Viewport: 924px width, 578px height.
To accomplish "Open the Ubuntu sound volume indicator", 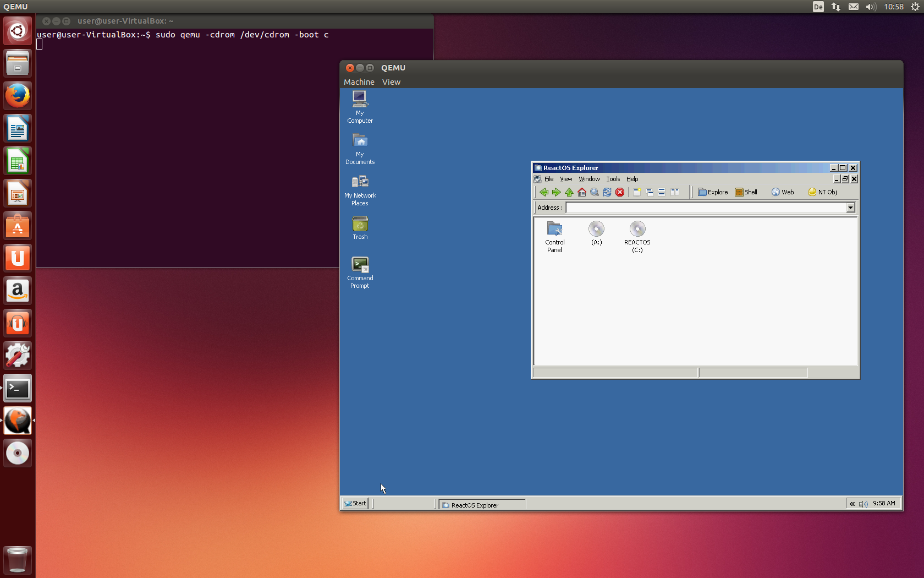I will 871,7.
